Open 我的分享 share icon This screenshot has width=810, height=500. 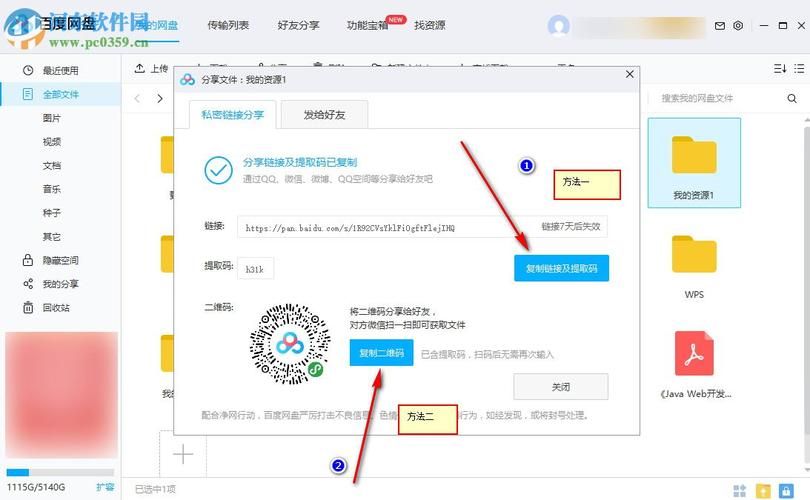coord(28,284)
